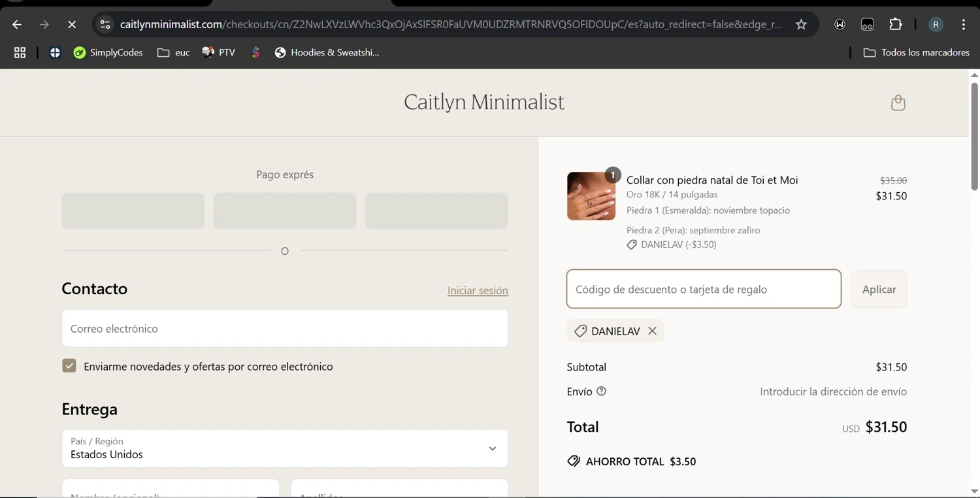Click the Pago exprés heading
This screenshot has height=498, width=980.
(285, 174)
